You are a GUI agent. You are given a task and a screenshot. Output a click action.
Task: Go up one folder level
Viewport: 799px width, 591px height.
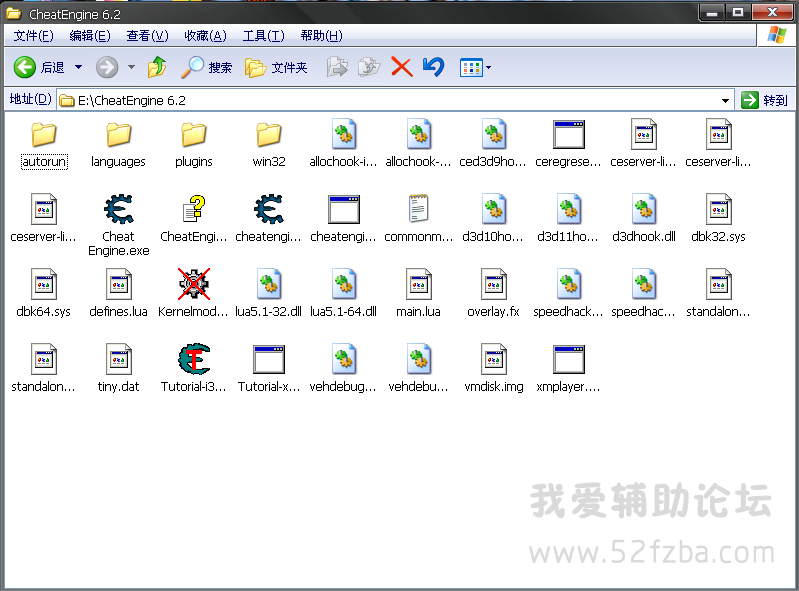pos(157,67)
